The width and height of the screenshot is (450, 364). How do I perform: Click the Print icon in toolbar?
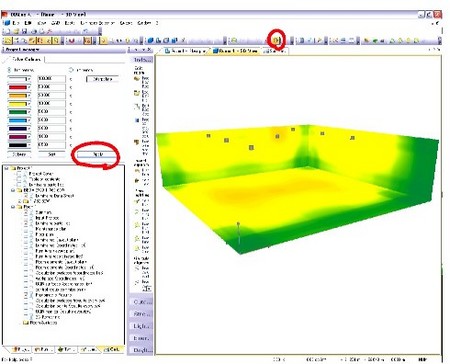point(34,31)
